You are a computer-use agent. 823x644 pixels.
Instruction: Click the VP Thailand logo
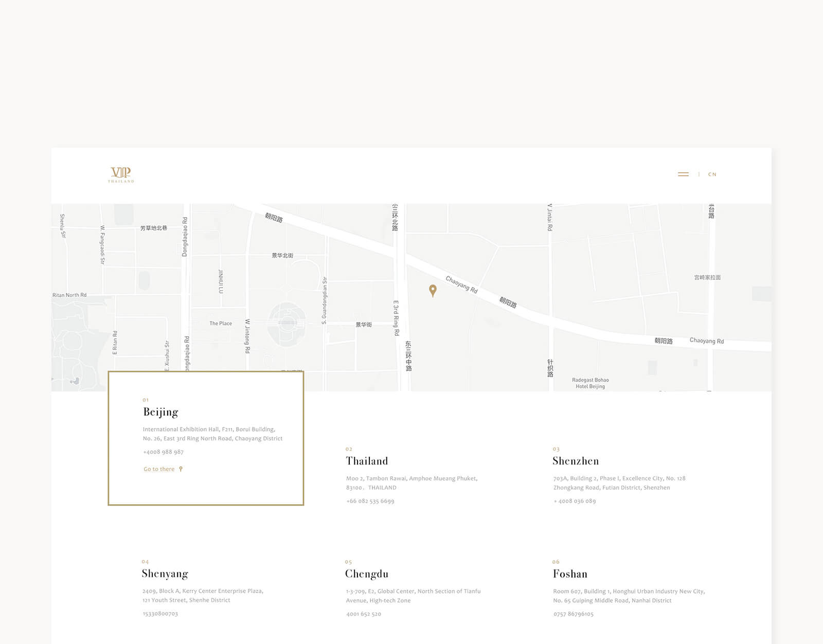pos(121,174)
